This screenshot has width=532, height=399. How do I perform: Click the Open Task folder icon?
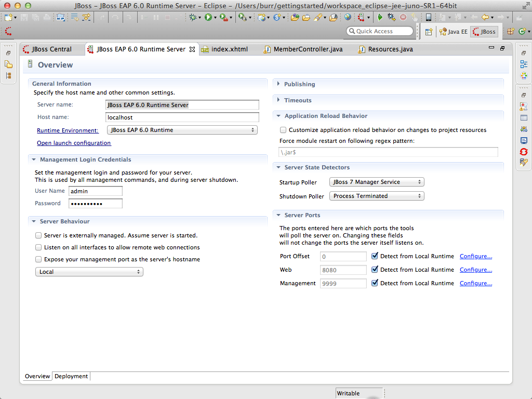click(x=306, y=17)
